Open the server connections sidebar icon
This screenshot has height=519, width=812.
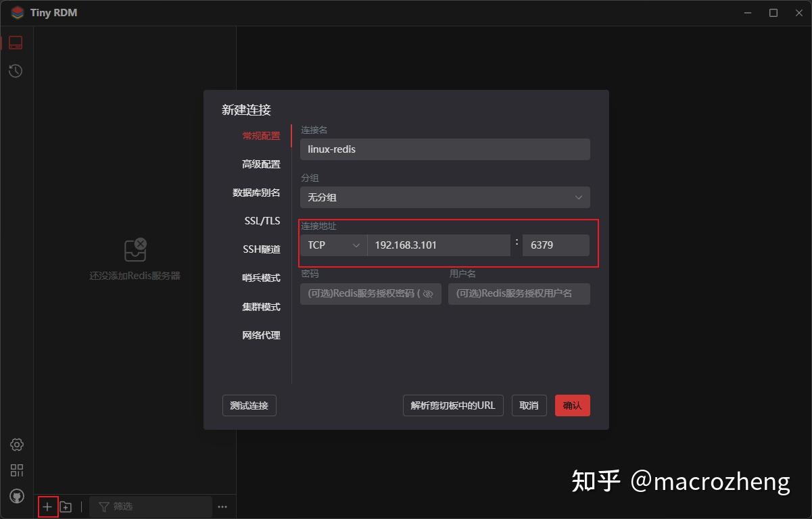click(x=15, y=42)
